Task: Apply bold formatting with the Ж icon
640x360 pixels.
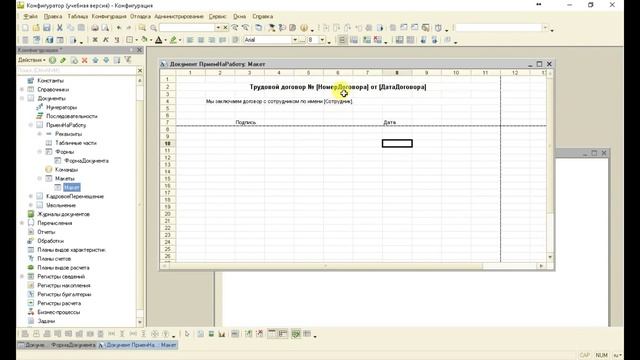Action: click(x=95, y=40)
